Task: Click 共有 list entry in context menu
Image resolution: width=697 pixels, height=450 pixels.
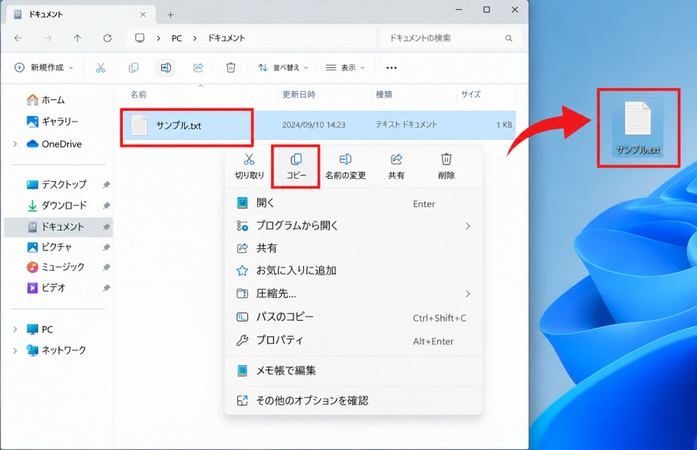Action: [353, 248]
